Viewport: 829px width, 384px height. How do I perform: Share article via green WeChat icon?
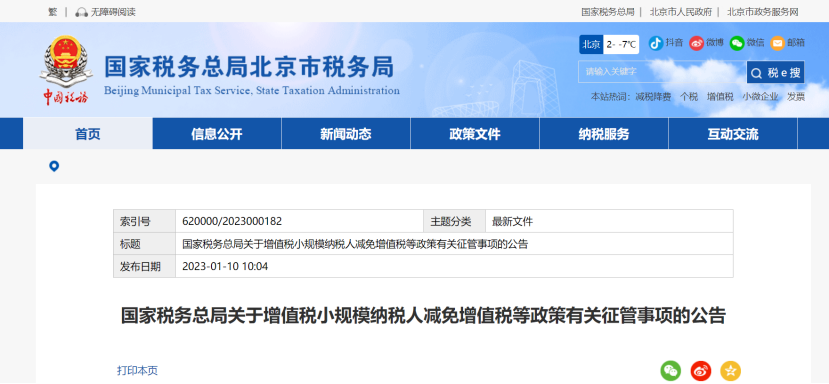coord(670,371)
